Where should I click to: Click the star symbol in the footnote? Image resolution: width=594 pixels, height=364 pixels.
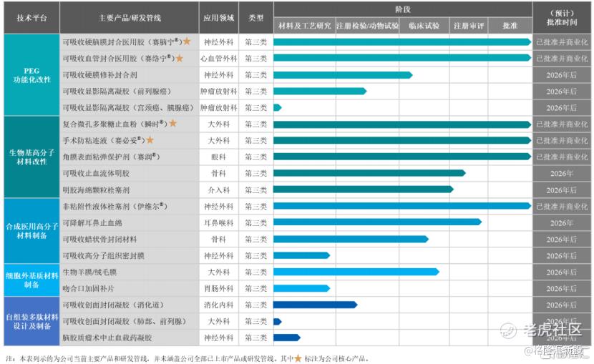tap(298, 358)
